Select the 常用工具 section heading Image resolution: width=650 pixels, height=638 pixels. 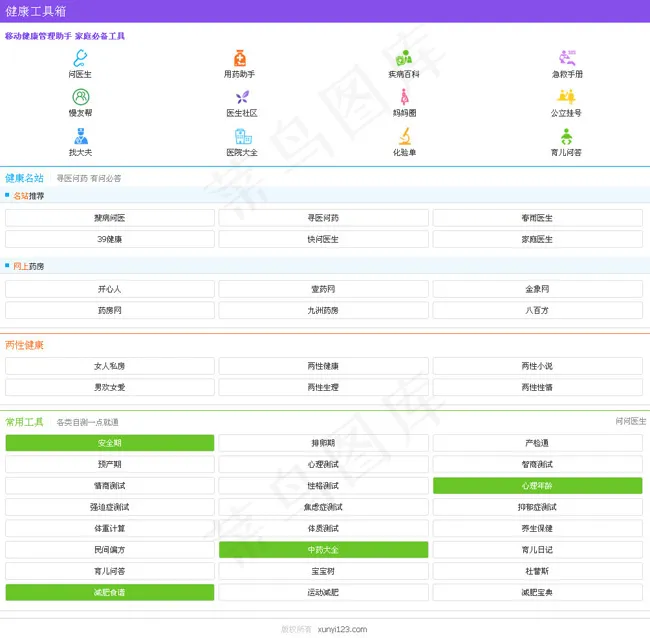(x=24, y=422)
